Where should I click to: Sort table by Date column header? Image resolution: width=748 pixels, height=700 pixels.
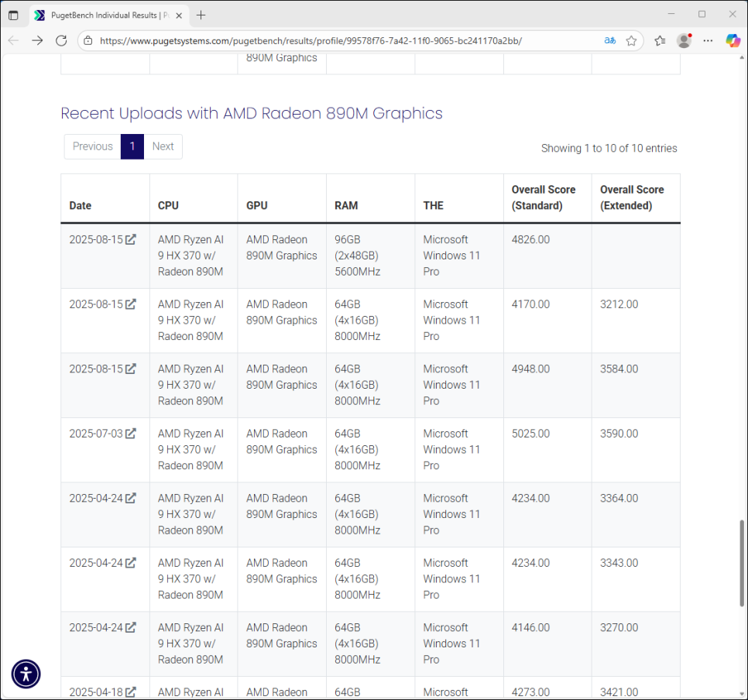(81, 205)
